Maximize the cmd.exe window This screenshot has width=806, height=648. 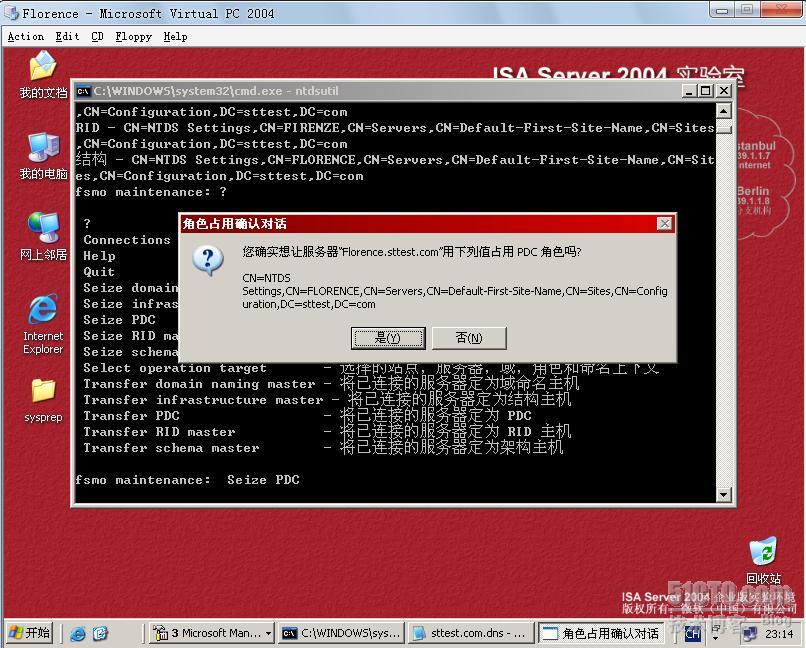coord(706,91)
